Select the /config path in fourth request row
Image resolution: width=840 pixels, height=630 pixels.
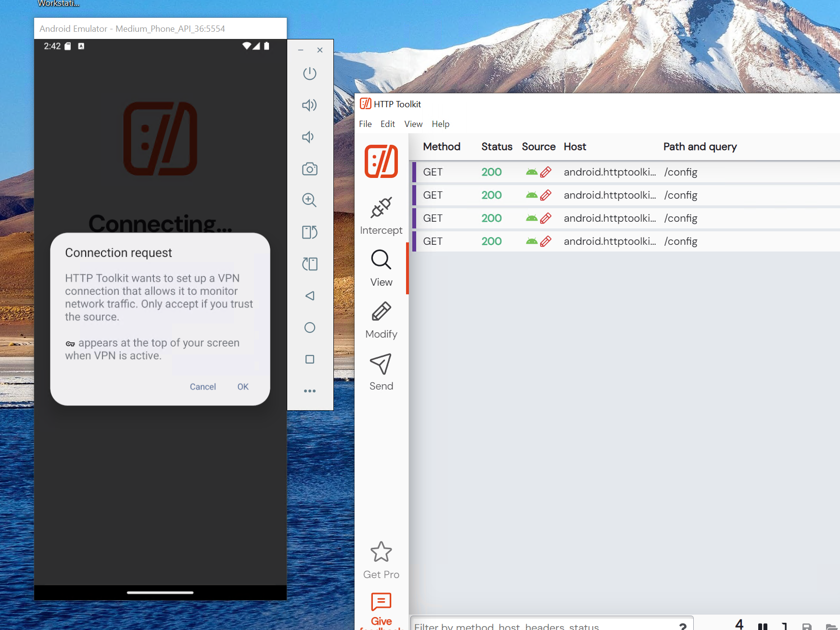click(x=681, y=241)
